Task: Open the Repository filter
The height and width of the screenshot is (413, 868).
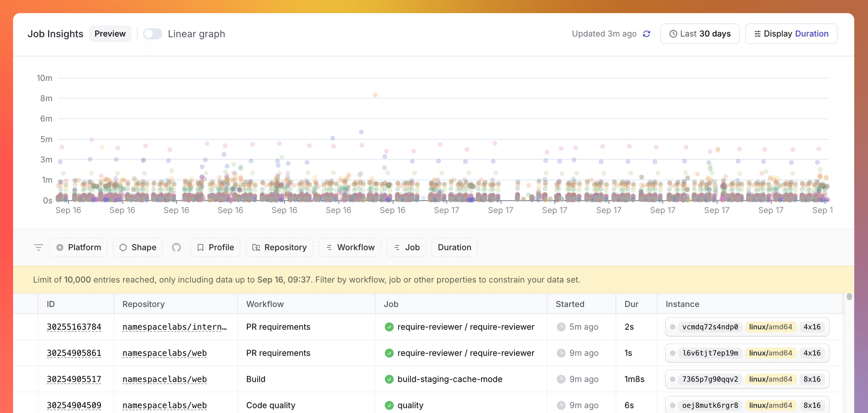Action: (279, 247)
